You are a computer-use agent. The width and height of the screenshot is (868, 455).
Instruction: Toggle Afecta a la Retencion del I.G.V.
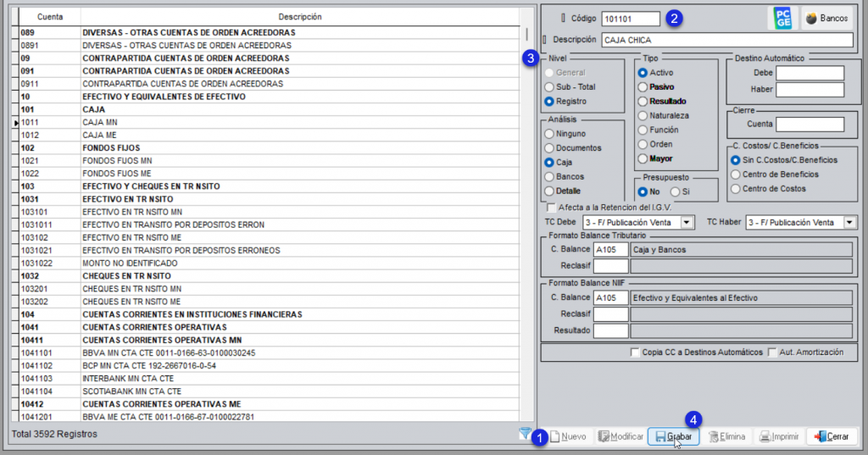point(551,208)
